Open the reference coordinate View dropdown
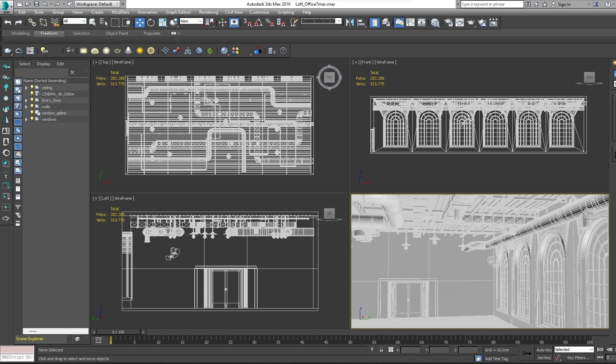This screenshot has width=616, height=364. click(x=191, y=21)
